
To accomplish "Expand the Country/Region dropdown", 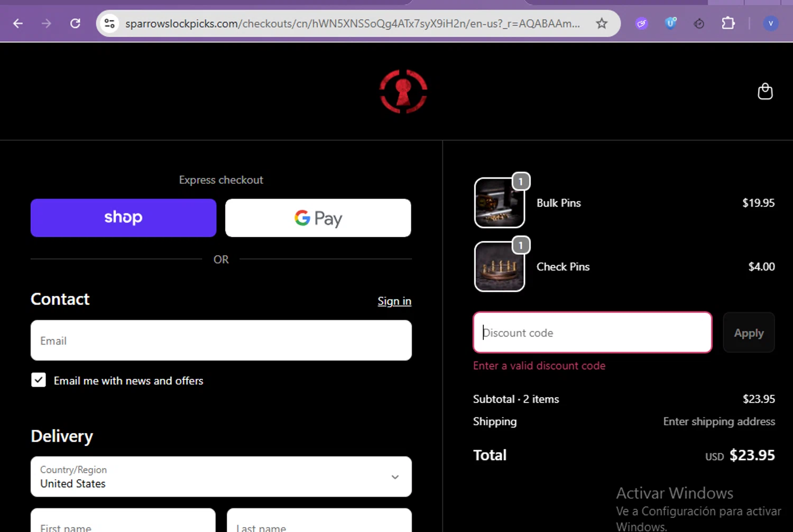I will (x=221, y=477).
